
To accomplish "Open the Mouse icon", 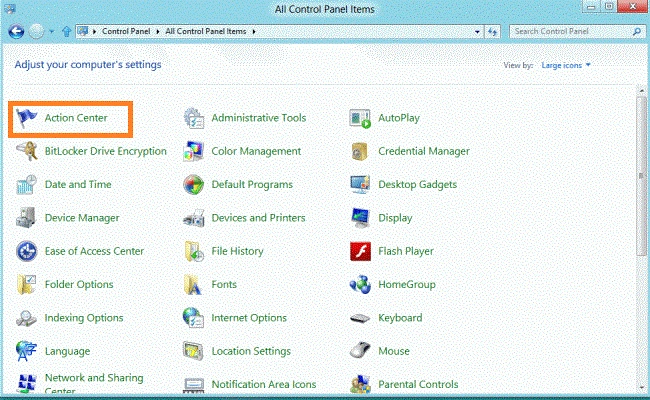I will tap(360, 351).
